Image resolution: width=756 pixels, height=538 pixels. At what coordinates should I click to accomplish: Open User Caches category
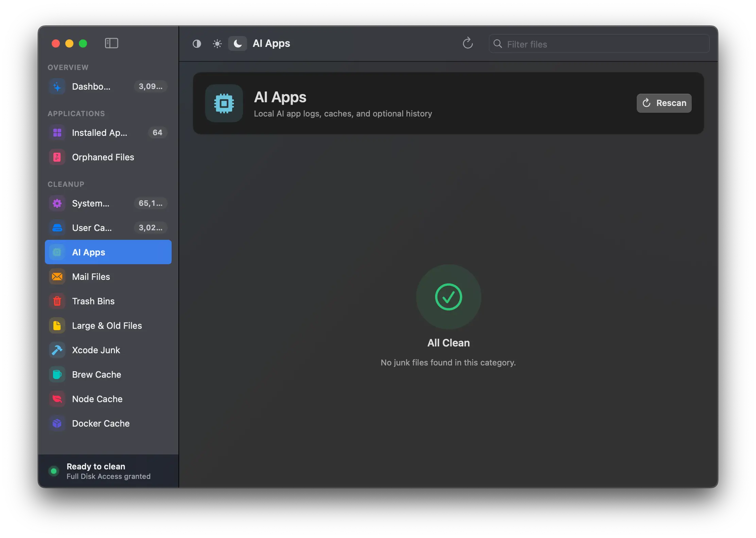pos(108,228)
